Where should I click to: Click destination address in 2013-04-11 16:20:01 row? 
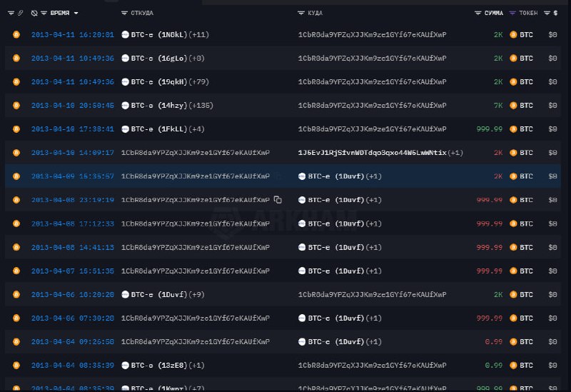372,34
